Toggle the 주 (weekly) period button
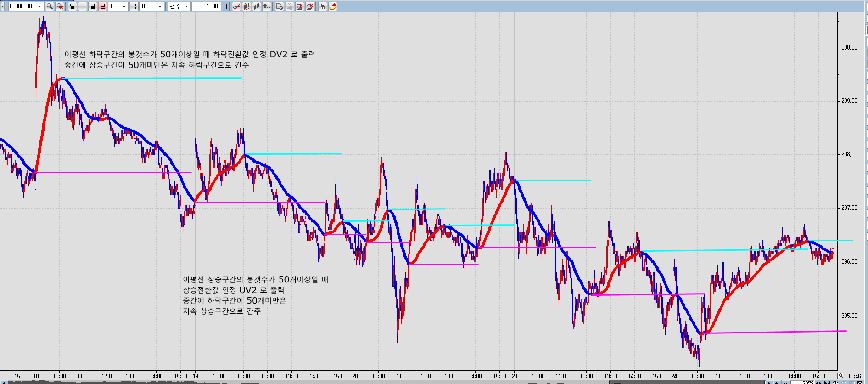The image size is (868, 384). pos(83,6)
